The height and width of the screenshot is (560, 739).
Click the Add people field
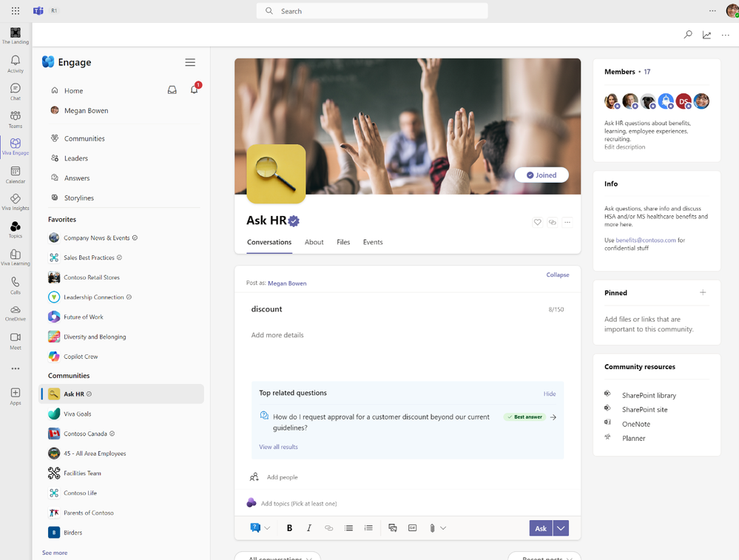pos(282,477)
